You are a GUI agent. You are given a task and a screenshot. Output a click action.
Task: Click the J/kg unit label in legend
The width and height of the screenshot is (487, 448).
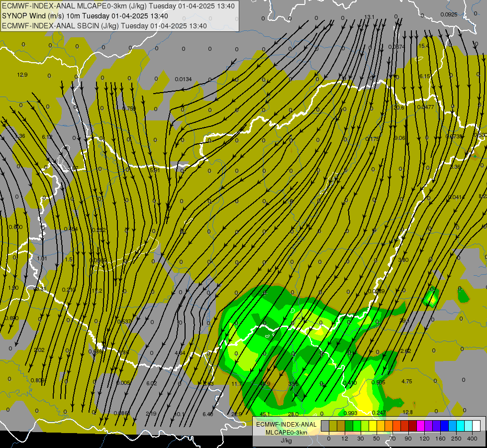pyautogui.click(x=287, y=441)
